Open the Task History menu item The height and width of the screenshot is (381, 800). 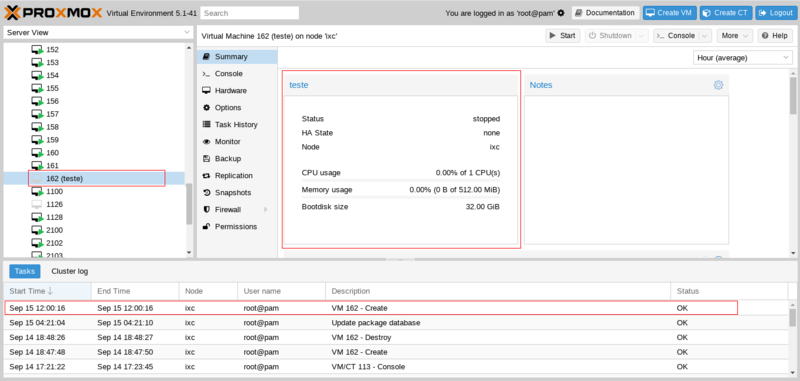tap(237, 124)
